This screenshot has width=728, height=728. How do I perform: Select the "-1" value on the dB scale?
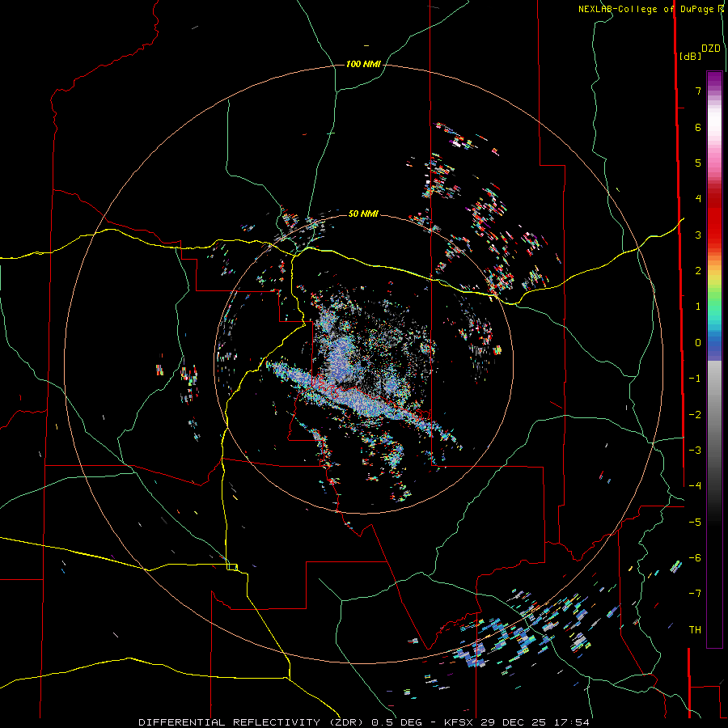click(x=695, y=379)
